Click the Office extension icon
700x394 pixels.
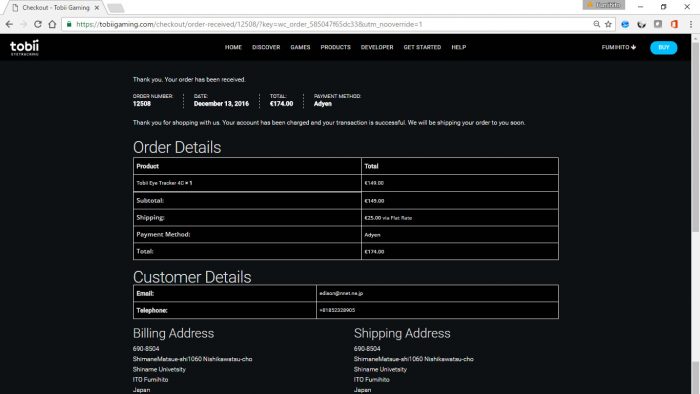pyautogui.click(x=674, y=24)
